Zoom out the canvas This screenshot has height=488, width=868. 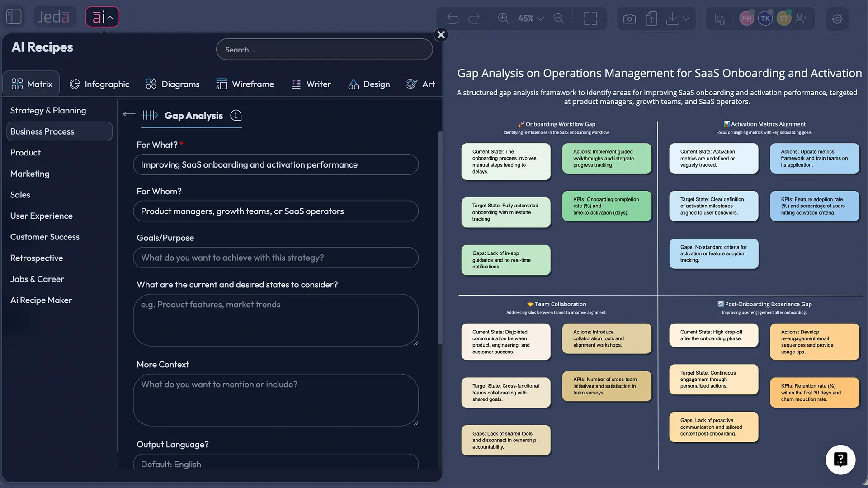[x=559, y=19]
